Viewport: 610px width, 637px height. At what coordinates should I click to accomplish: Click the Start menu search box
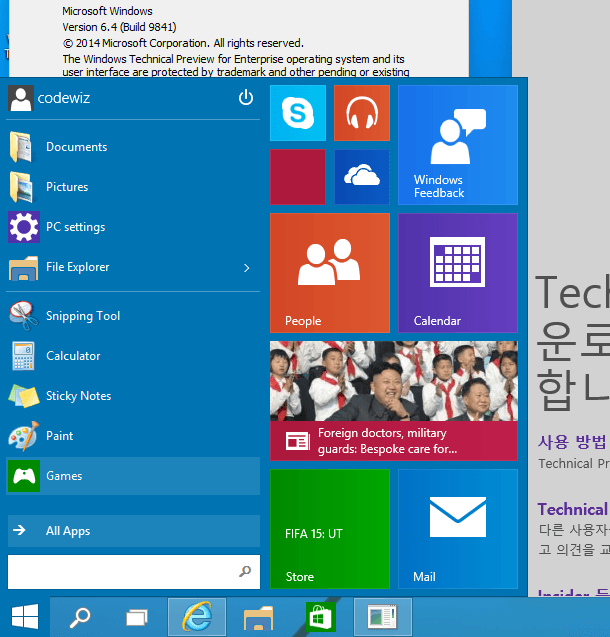[x=122, y=572]
